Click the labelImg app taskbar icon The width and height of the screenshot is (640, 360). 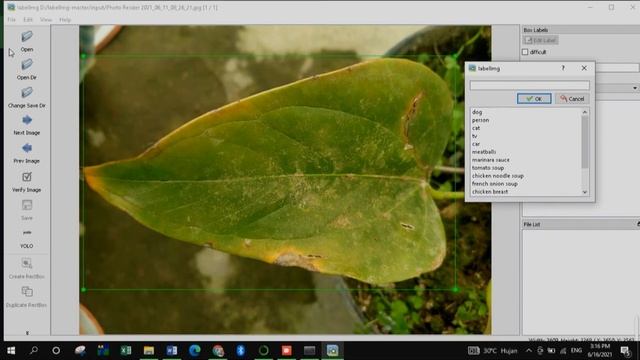[x=332, y=350]
